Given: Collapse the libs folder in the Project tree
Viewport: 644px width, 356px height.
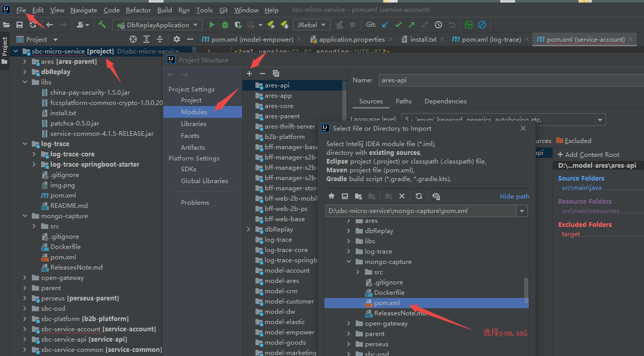Looking at the screenshot, I should tap(25, 82).
